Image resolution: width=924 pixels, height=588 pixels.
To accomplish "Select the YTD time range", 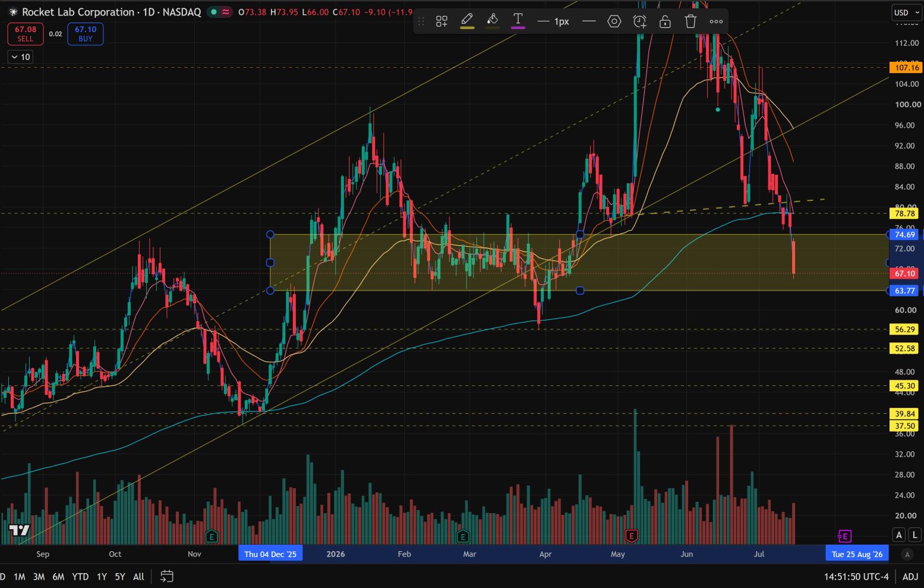I will tap(80, 577).
